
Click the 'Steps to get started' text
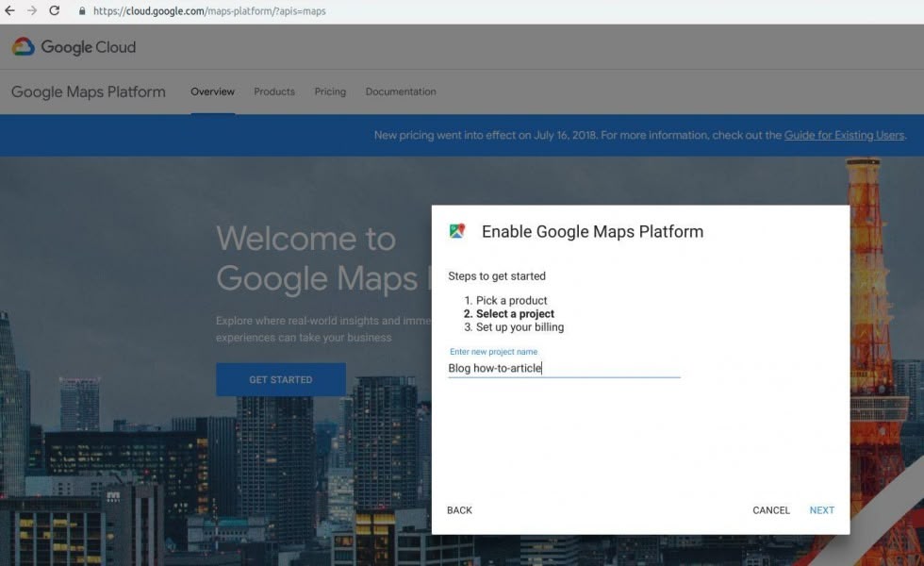click(497, 275)
